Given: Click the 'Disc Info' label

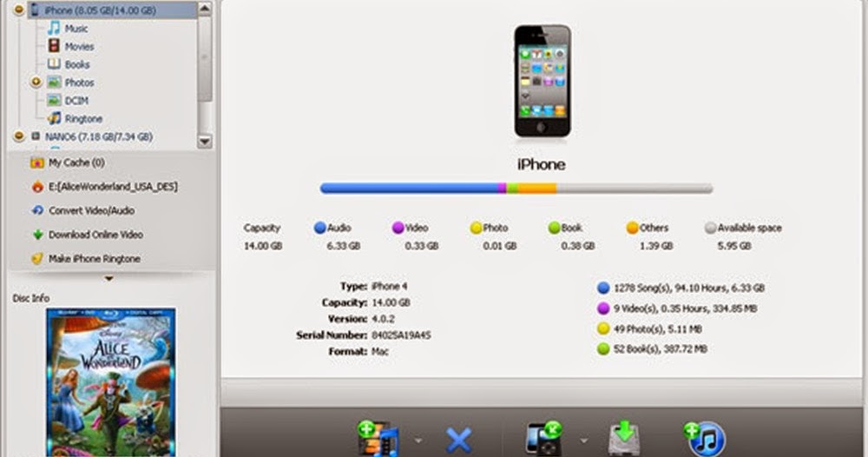Looking at the screenshot, I should point(31,298).
